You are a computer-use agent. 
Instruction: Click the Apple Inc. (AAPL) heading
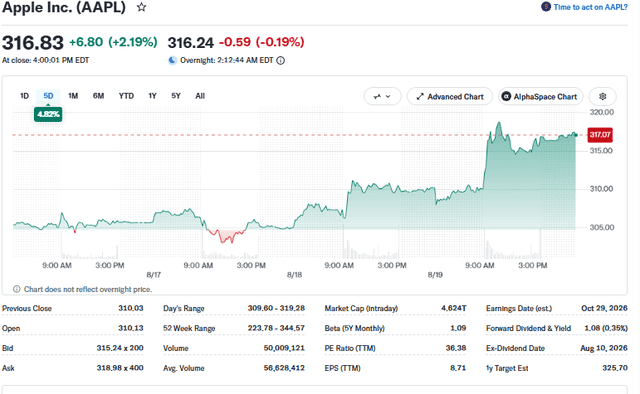point(64,7)
